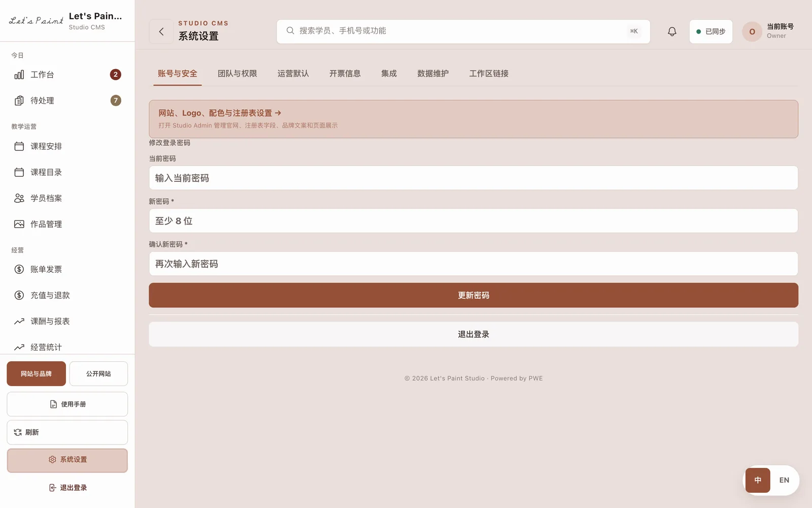Click the Let's Paint logo
Viewport: 812px width, 508px height.
pyautogui.click(x=36, y=21)
